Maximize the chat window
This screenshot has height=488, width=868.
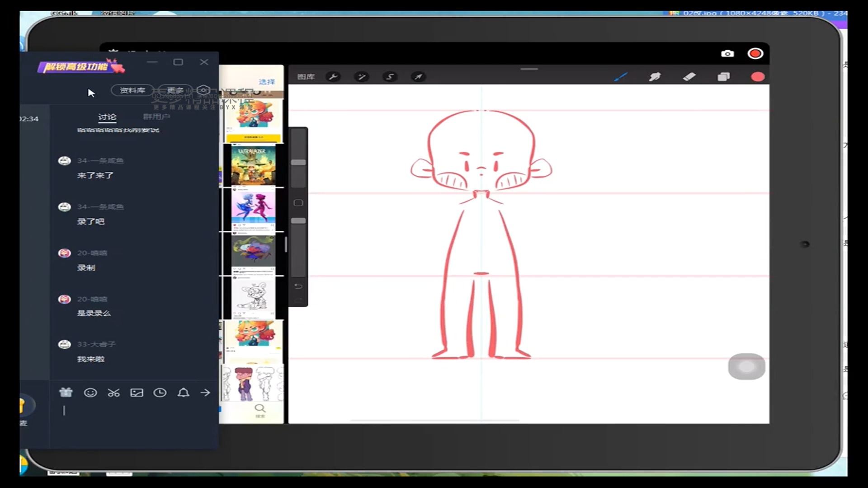178,62
